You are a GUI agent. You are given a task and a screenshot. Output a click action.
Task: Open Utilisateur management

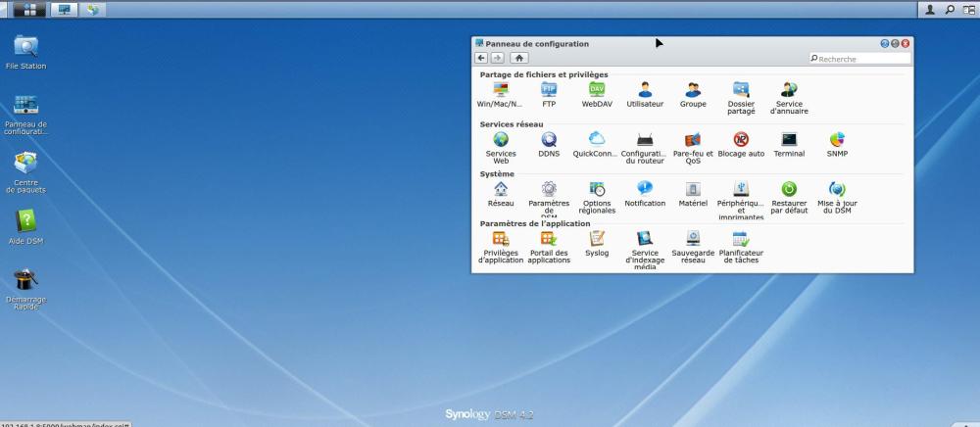click(x=645, y=95)
